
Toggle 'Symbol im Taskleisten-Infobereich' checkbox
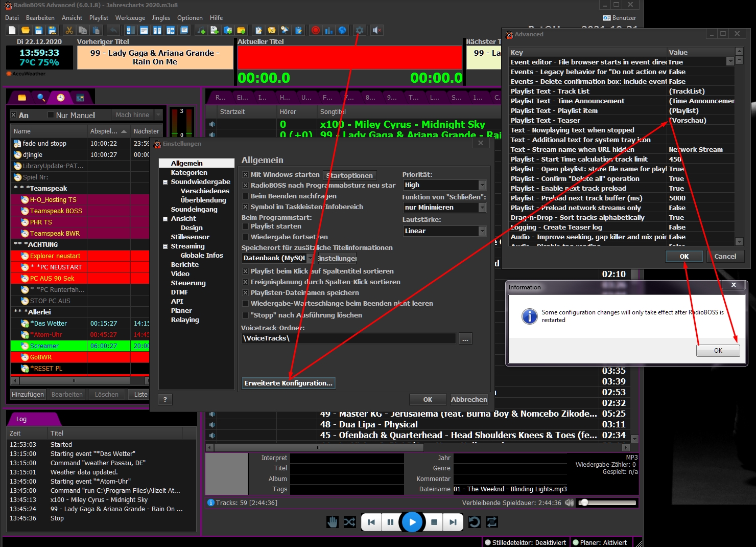(245, 207)
